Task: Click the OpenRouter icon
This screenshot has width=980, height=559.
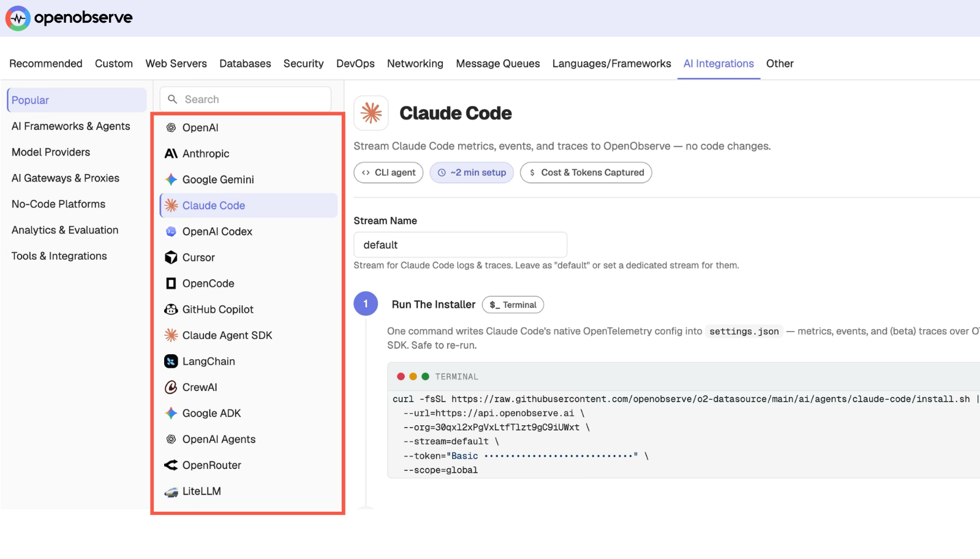Action: [171, 465]
